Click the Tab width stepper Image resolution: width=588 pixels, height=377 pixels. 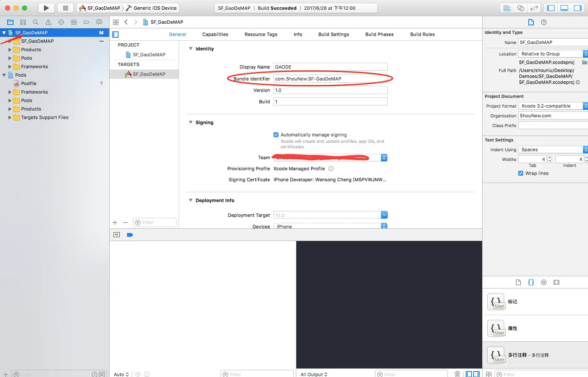549,159
